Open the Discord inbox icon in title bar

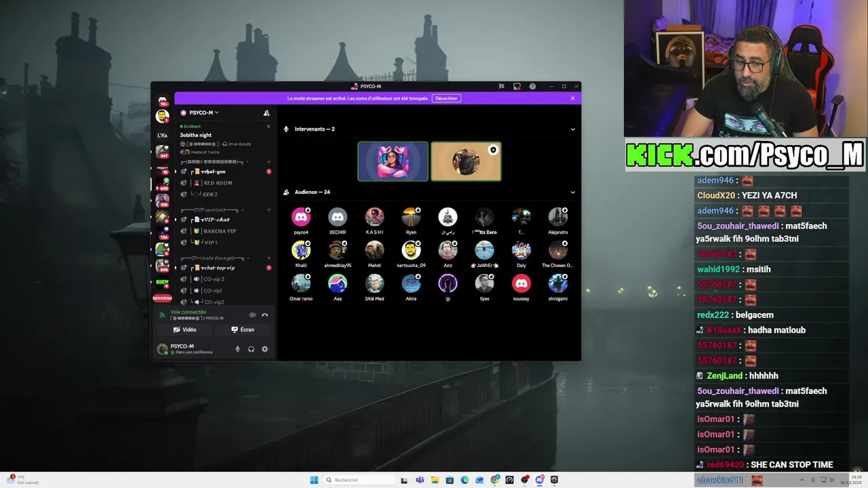coord(517,86)
